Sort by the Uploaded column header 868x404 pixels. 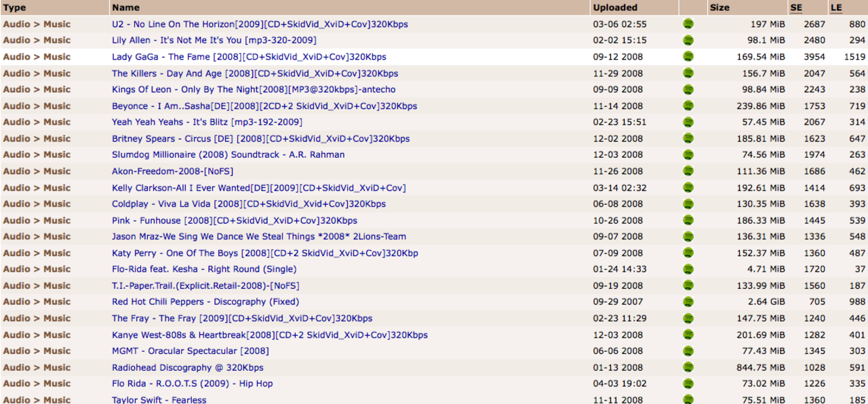click(614, 7)
